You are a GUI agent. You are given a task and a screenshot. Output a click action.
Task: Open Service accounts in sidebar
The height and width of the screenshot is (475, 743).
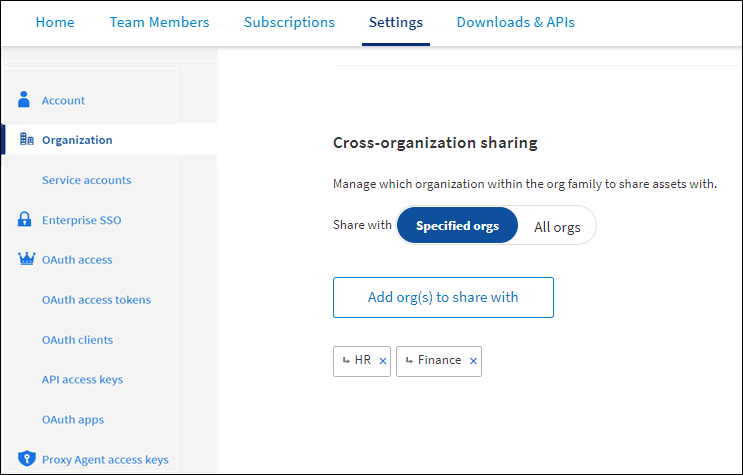[86, 180]
